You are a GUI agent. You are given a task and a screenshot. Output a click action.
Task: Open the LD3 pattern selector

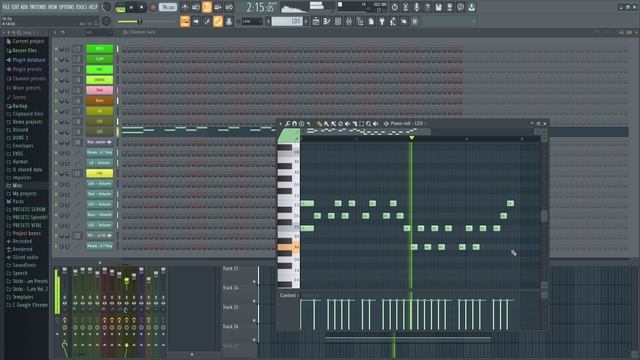[287, 21]
